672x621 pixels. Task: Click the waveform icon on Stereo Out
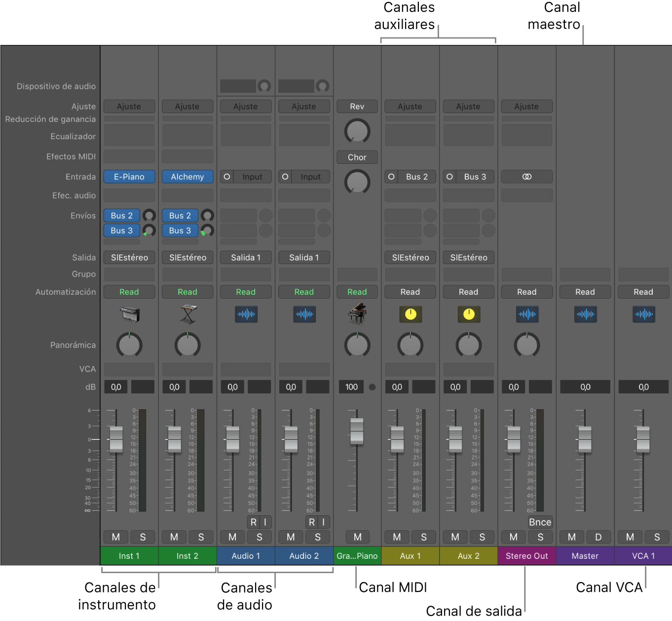point(527,314)
